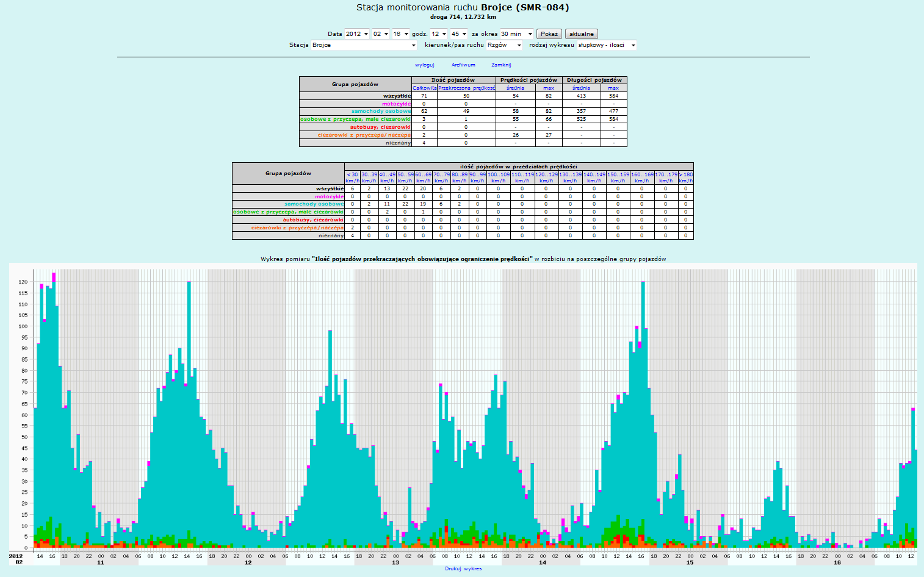Image resolution: width=924 pixels, height=577 pixels.
Task: Click the 120 label on the chart axis
Action: click(23, 282)
